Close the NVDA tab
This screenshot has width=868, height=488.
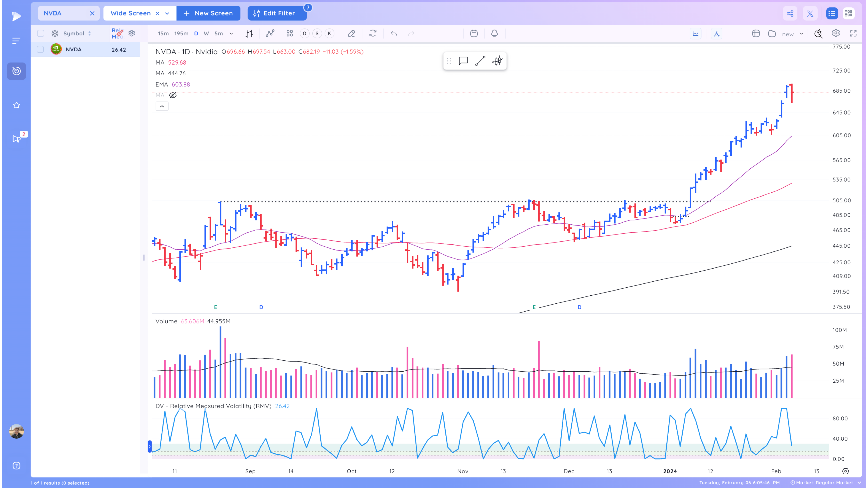[92, 13]
